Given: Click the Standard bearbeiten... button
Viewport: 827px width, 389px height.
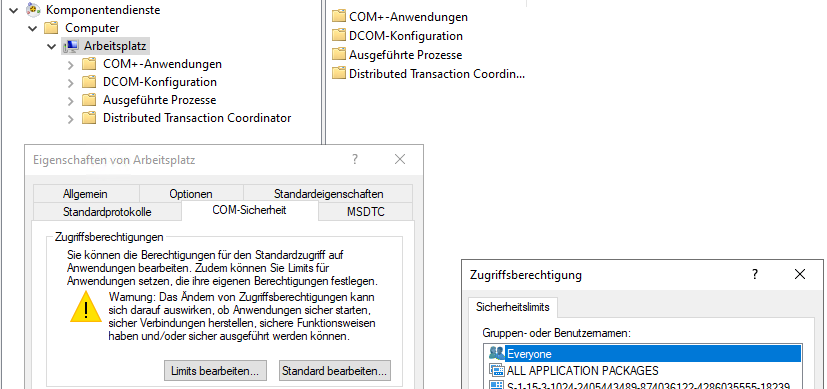Looking at the screenshot, I should point(335,371).
